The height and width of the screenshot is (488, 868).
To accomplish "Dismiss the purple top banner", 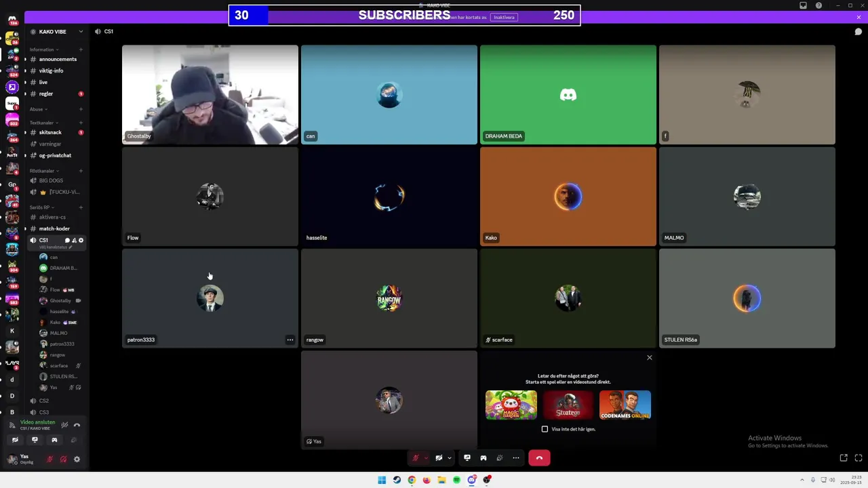I will click(x=859, y=17).
